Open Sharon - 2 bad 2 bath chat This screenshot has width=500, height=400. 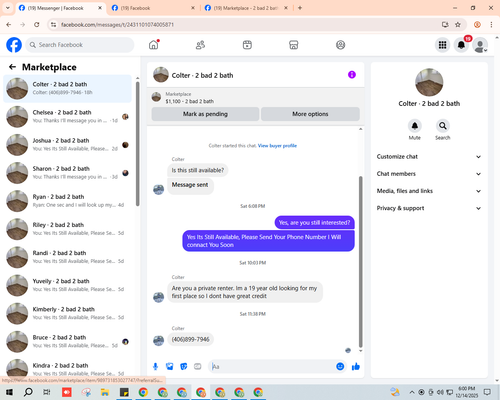click(68, 173)
